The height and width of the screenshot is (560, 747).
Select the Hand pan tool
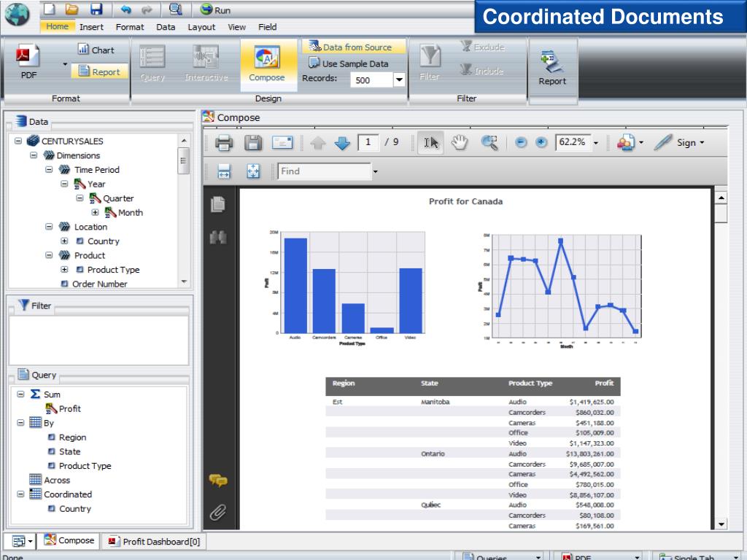460,143
